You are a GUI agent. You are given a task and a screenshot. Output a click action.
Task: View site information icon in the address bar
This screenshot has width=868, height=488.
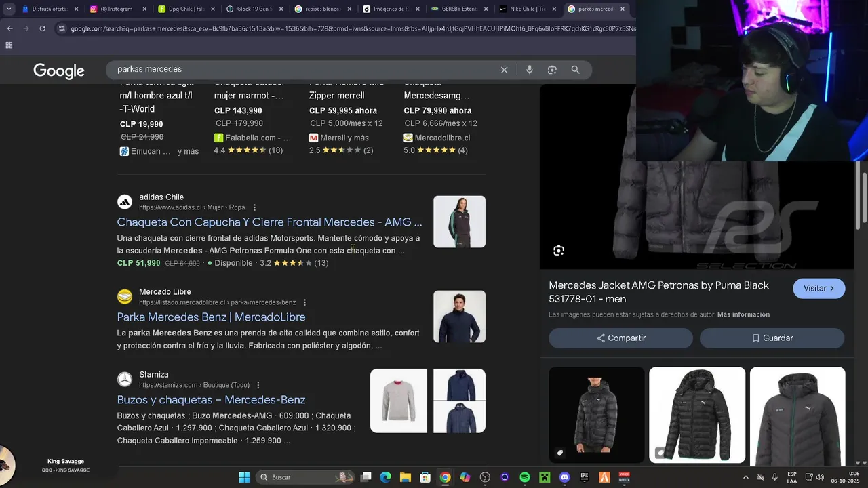(x=62, y=28)
